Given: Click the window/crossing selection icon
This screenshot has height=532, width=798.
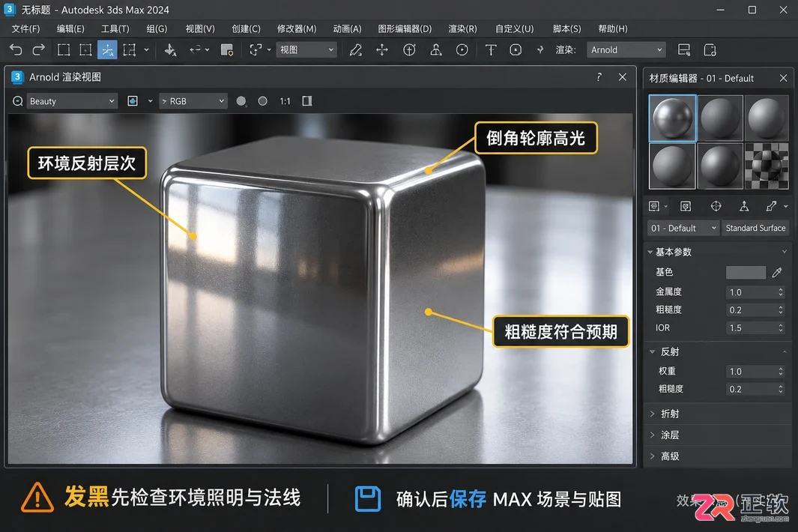Looking at the screenshot, I should [130, 50].
